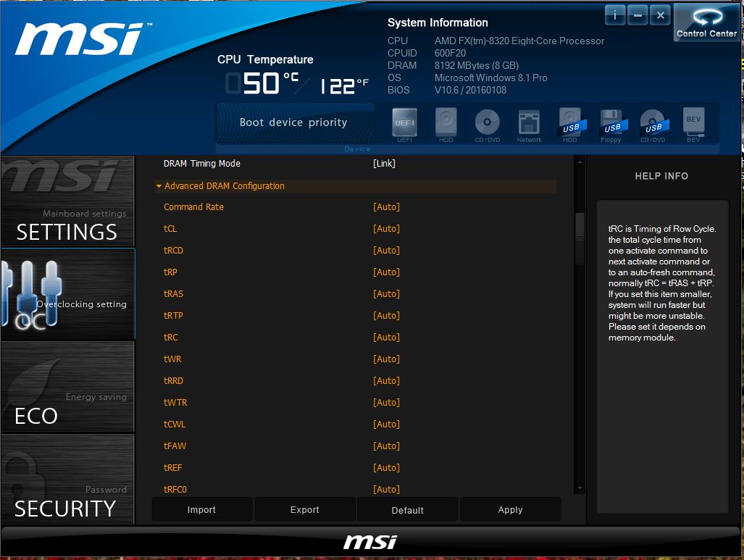Image resolution: width=744 pixels, height=560 pixels.
Task: Restore settings with Default button
Action: 408,510
